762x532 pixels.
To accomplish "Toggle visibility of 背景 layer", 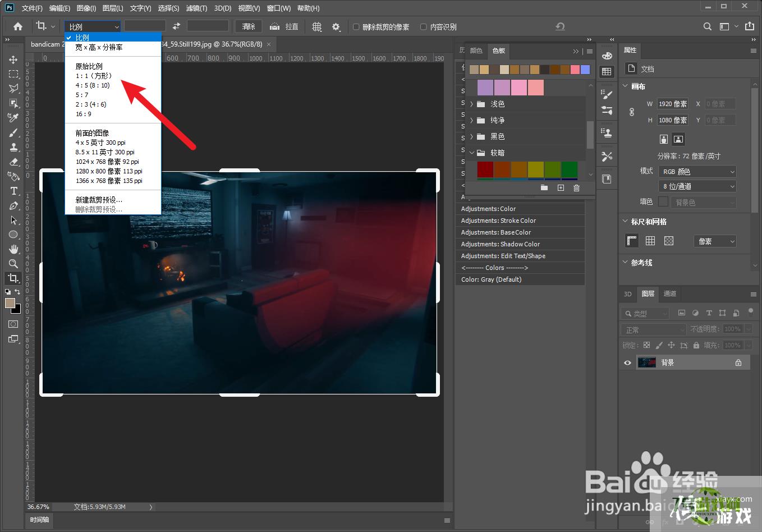I will tap(627, 363).
